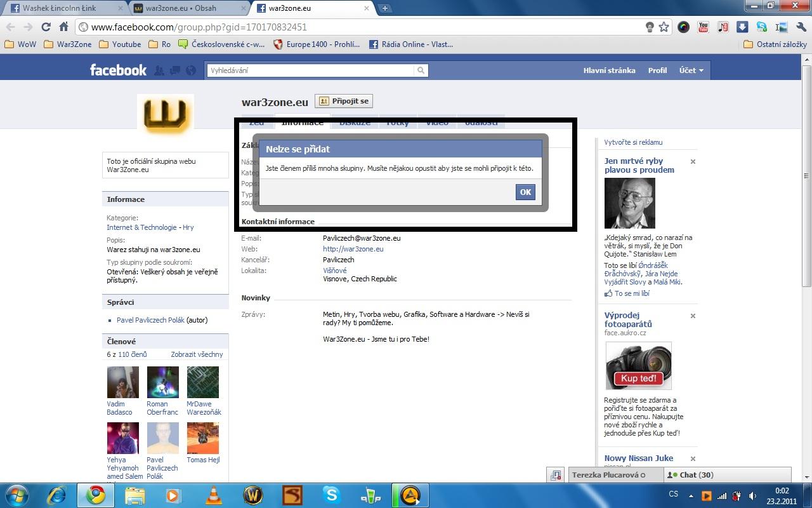Open the volume control in the system tray
Screen dimensions: 812x508
tap(752, 495)
